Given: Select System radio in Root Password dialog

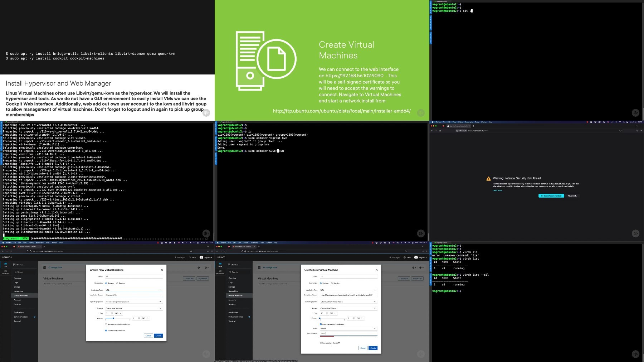Looking at the screenshot, I should 321,283.
